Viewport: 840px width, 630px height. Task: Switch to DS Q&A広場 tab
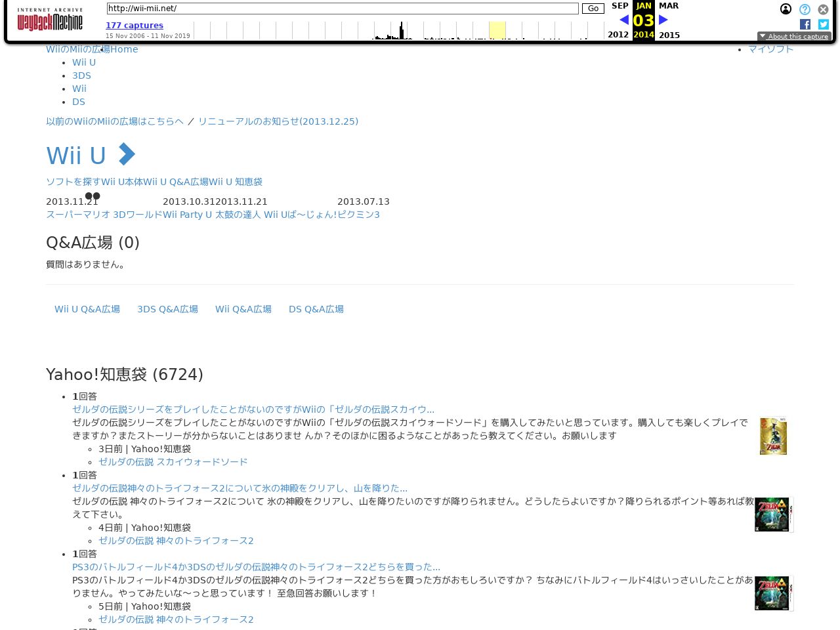pos(316,309)
